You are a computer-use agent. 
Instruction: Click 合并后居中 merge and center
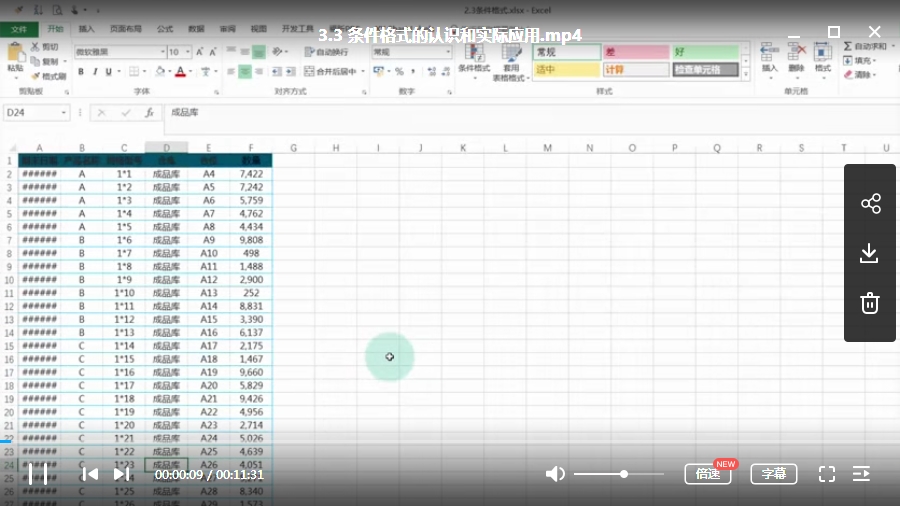coord(331,72)
